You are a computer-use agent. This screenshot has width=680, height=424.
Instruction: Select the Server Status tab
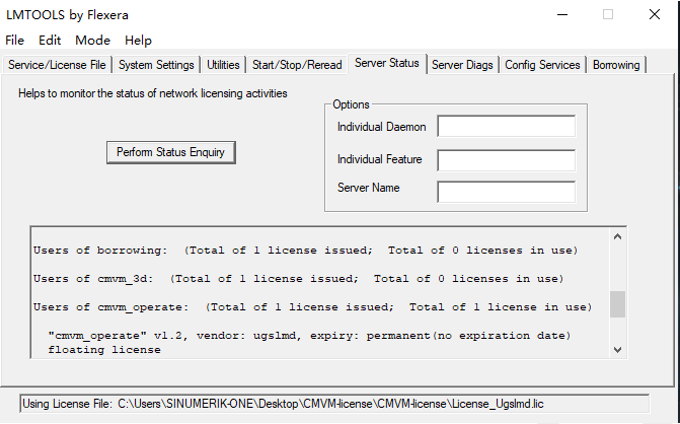pos(387,63)
